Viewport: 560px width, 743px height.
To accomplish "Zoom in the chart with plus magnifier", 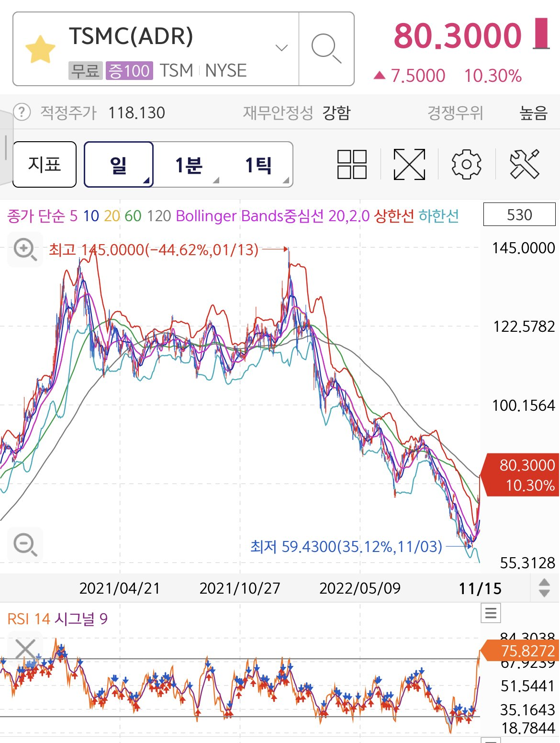I will (25, 249).
